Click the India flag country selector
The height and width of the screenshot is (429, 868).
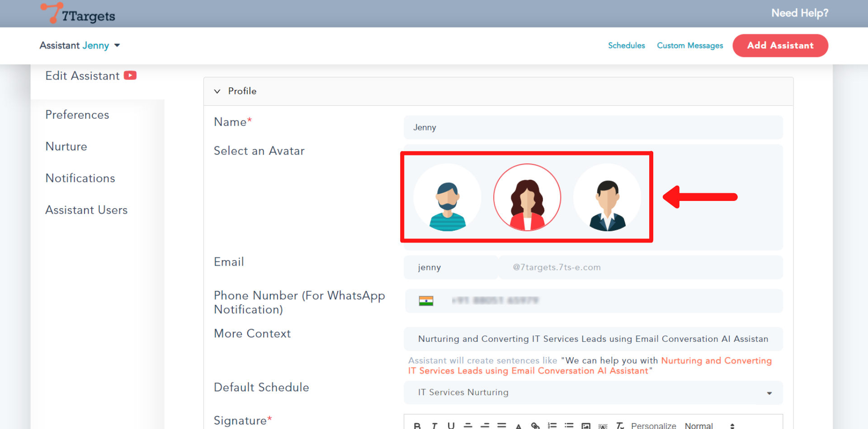(426, 301)
